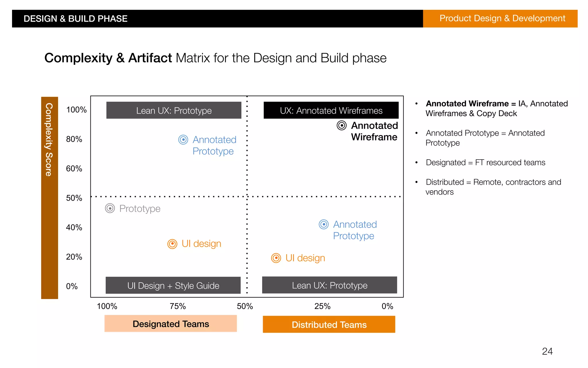The height and width of the screenshot is (368, 588).
Task: Click the legend bullet Annotated Wireframe = IA
Action: pos(496,108)
